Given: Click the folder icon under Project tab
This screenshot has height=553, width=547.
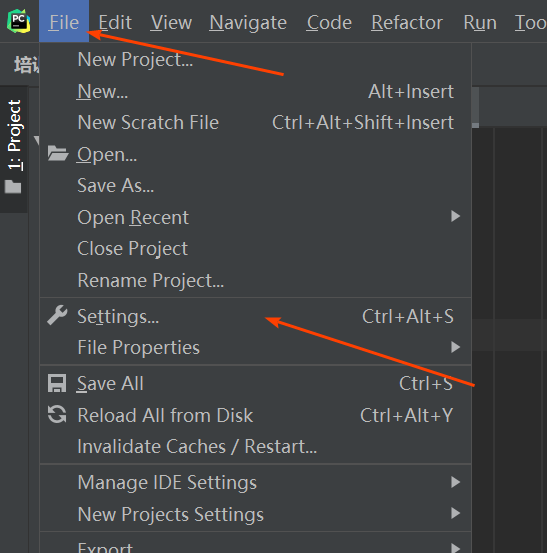Looking at the screenshot, I should coord(13,187).
